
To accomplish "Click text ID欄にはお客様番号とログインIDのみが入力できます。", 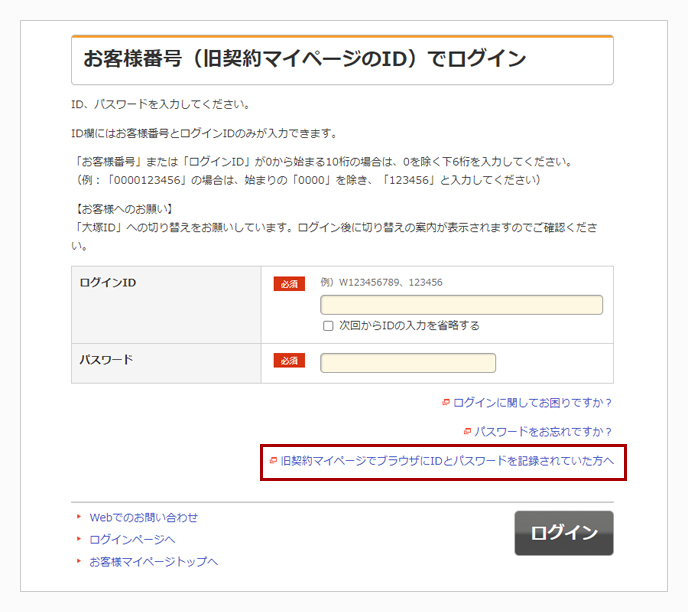I will pyautogui.click(x=204, y=133).
